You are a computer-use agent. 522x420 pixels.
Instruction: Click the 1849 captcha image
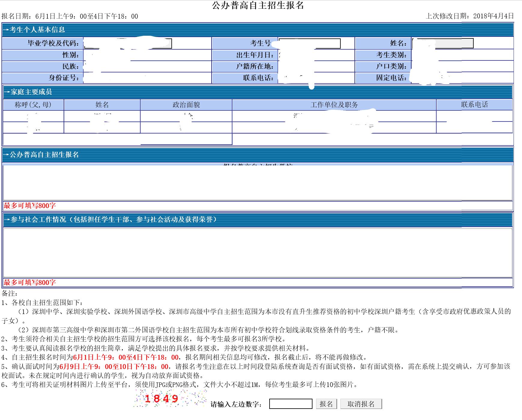[170, 398]
